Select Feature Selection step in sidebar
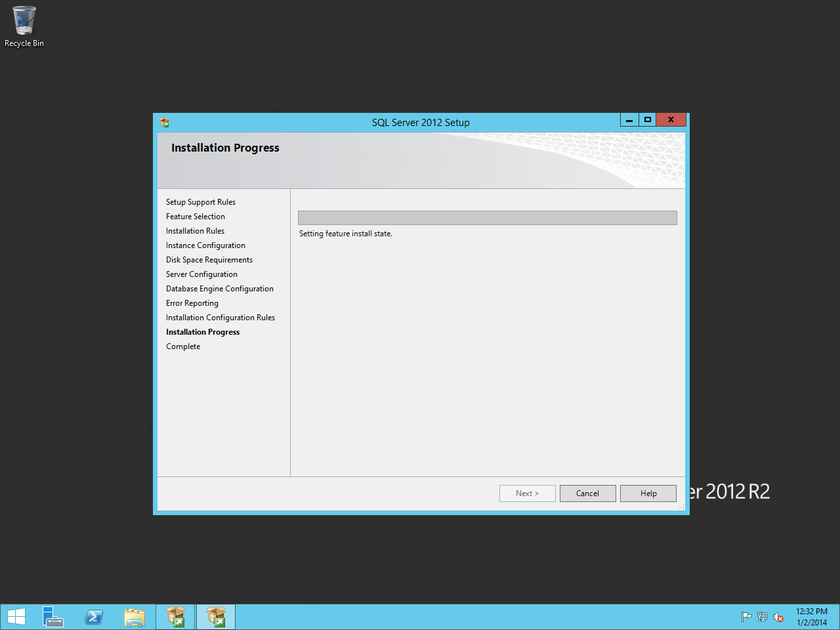 [x=196, y=217]
